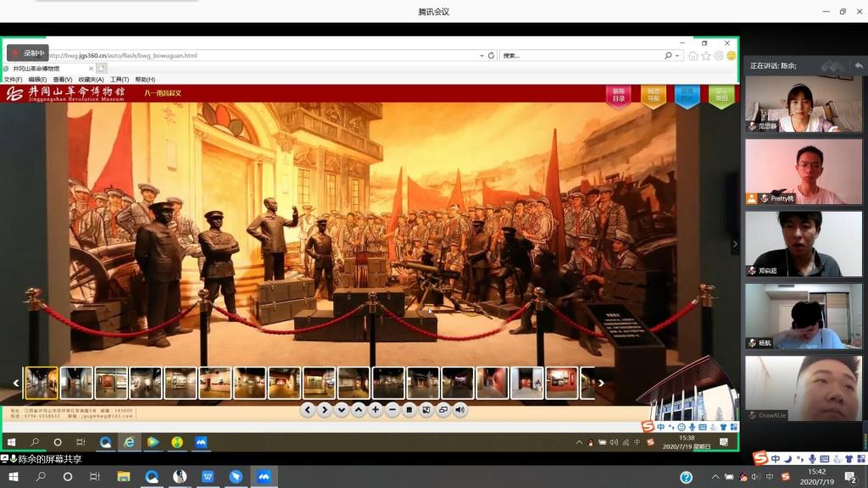Stop panorama auto-rotation with the square button
The height and width of the screenshot is (488, 868).
pos(409,410)
